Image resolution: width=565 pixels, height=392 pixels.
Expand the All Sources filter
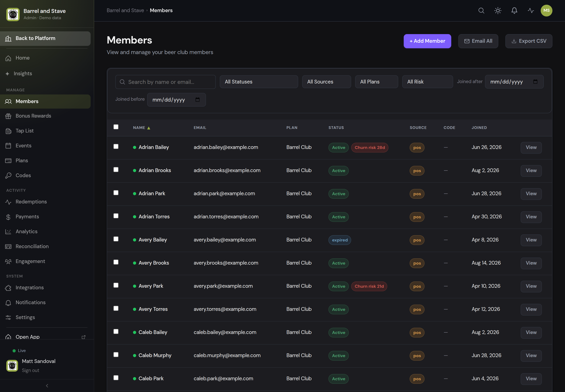click(x=326, y=82)
